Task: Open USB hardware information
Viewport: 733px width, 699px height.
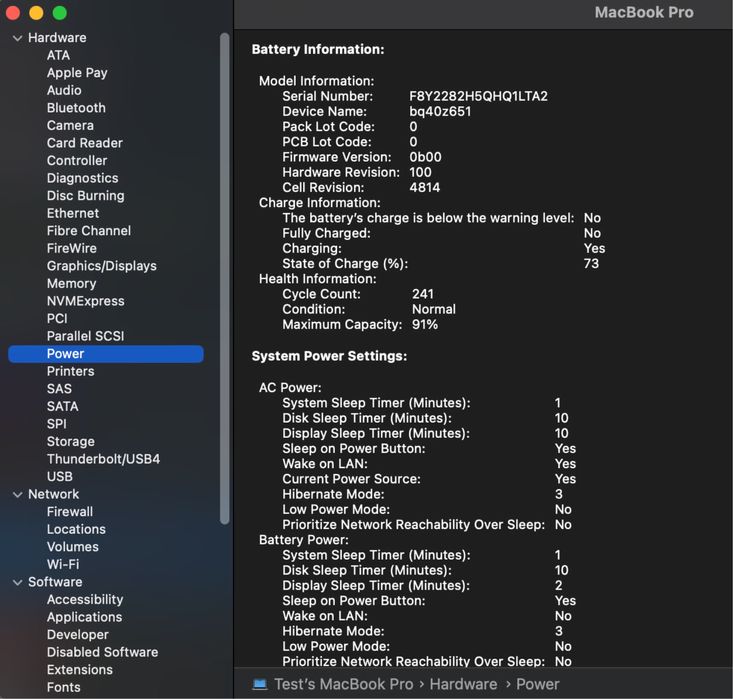Action: [x=60, y=476]
